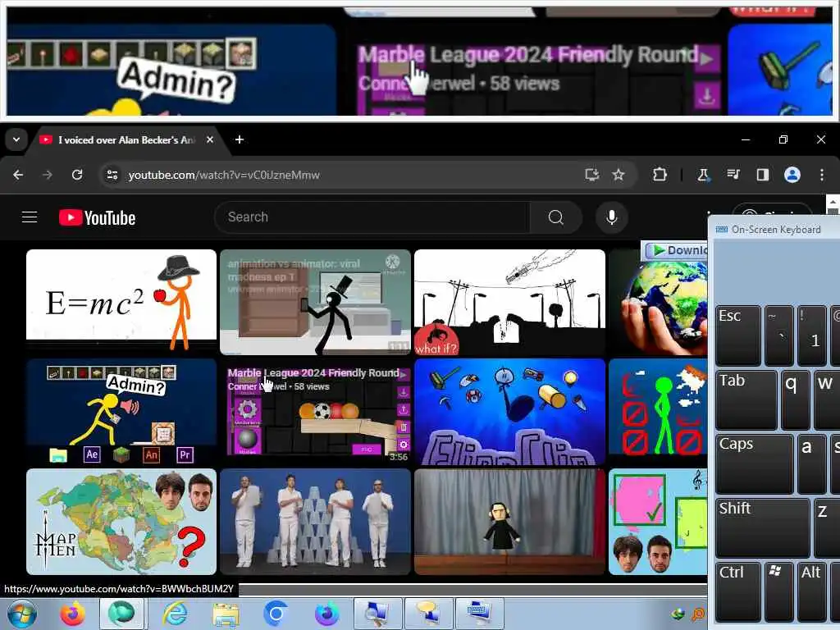Open the YouTube hamburger guide menu
The width and height of the screenshot is (840, 630).
click(30, 217)
